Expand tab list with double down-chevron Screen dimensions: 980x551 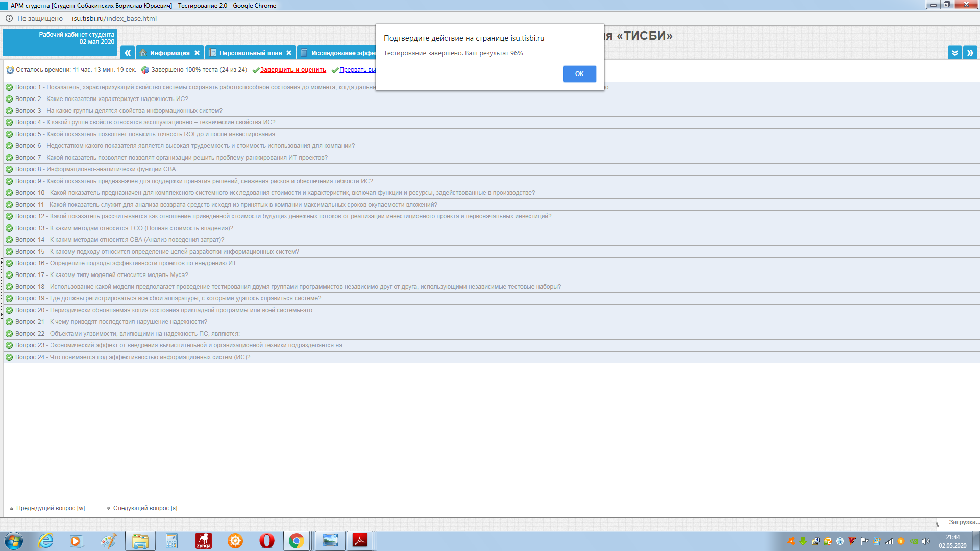click(954, 53)
